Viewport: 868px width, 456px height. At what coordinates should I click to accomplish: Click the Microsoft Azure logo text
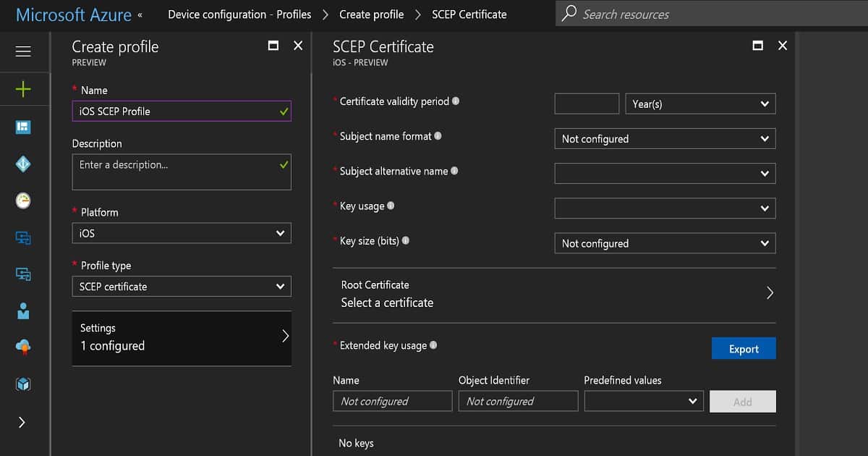pos(74,14)
